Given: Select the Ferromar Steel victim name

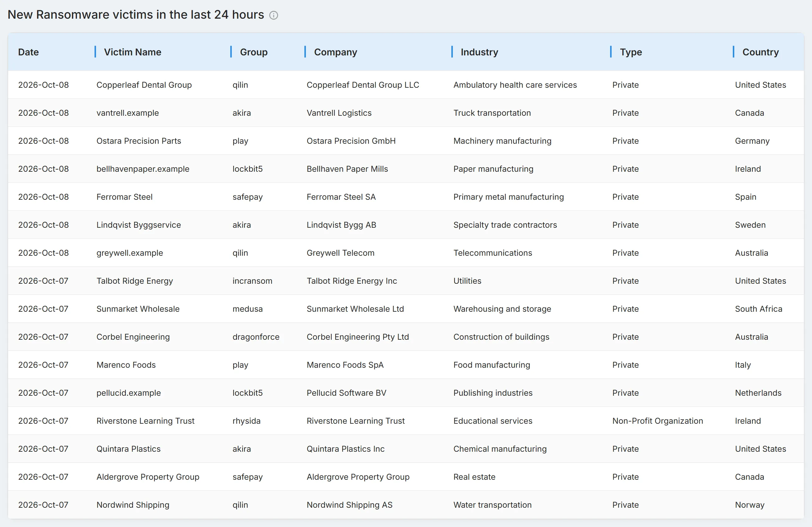Looking at the screenshot, I should 124,197.
